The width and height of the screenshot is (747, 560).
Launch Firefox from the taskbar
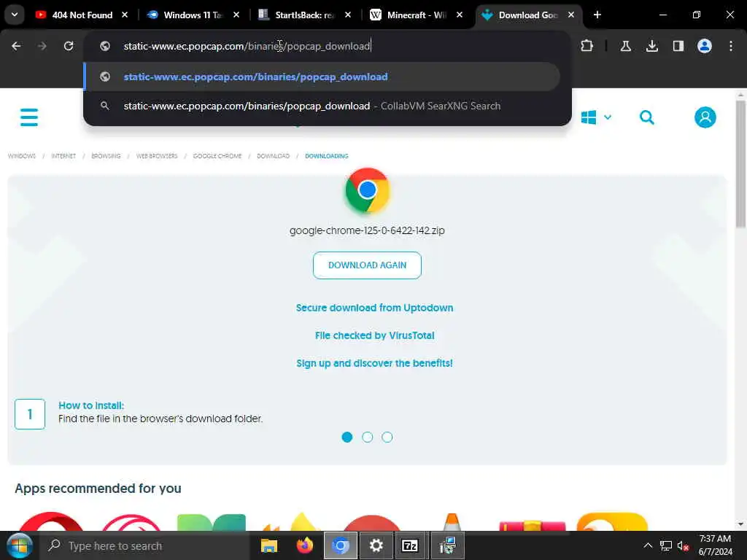(x=305, y=545)
